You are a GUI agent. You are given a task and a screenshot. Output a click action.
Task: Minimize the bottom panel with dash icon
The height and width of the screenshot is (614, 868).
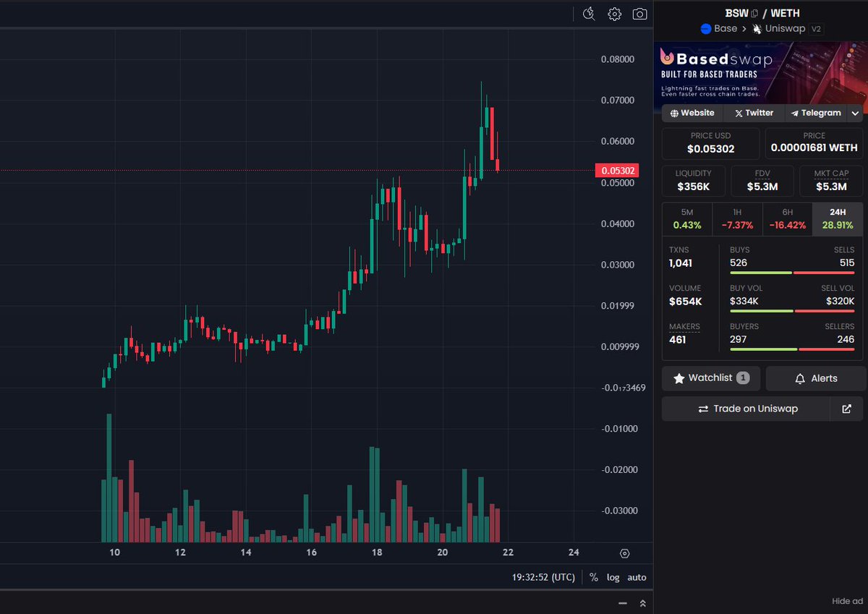coord(623,603)
